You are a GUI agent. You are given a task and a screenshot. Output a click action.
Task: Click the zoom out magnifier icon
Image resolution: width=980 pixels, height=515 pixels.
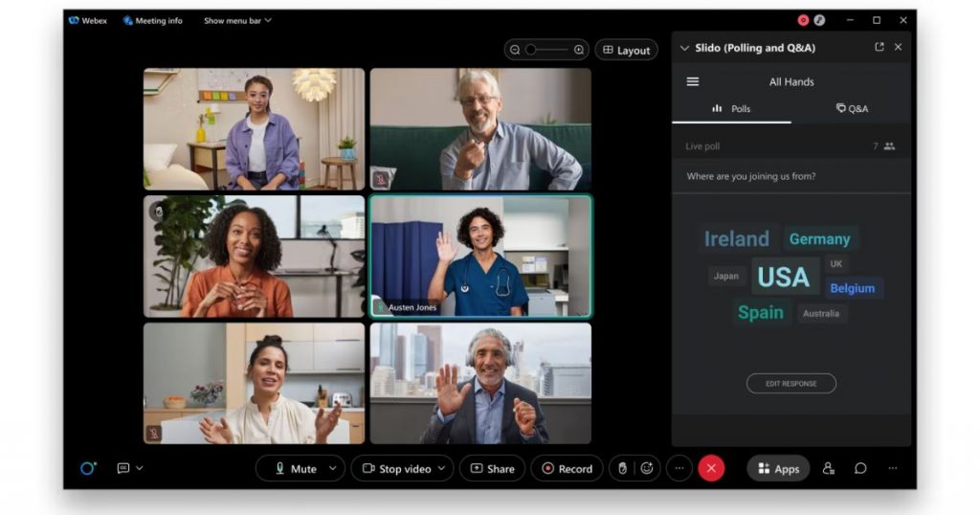(515, 50)
